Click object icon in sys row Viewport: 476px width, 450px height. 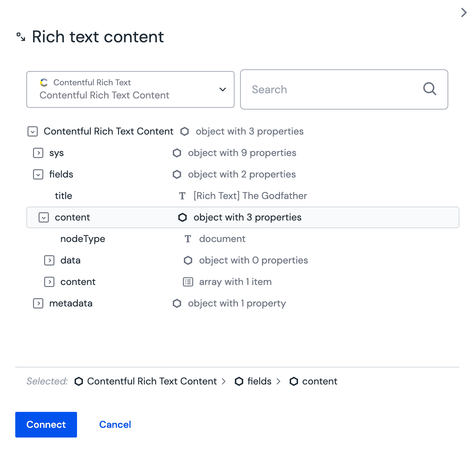(x=177, y=153)
